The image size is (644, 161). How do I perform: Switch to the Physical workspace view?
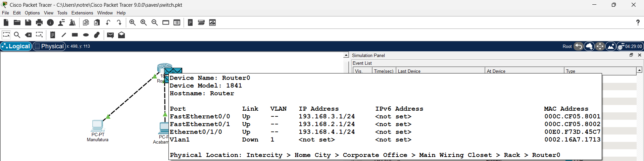[x=49, y=46]
